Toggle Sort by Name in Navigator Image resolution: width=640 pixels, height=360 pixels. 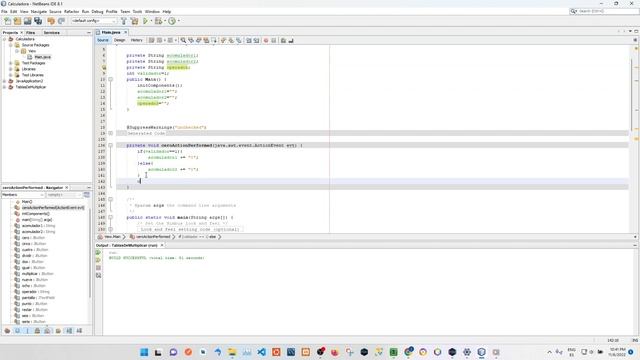[69, 331]
